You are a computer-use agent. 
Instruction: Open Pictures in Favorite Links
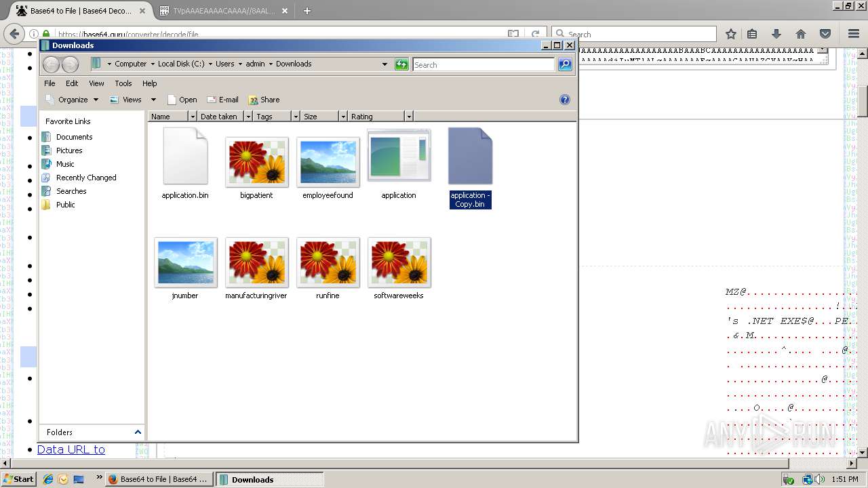[69, 150]
